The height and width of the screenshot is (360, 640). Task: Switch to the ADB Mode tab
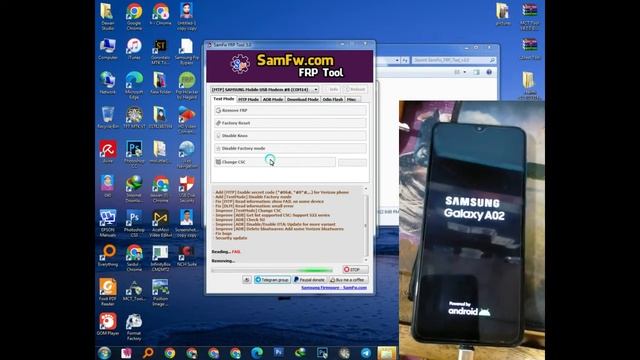pyautogui.click(x=273, y=99)
